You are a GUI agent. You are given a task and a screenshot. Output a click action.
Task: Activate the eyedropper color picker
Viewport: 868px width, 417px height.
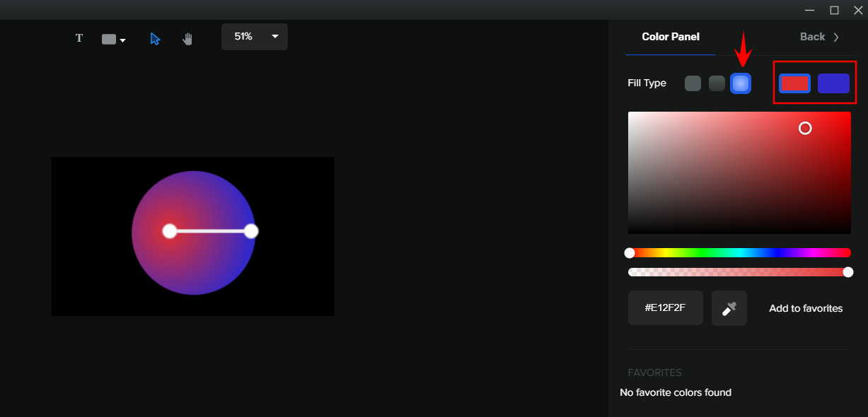[729, 308]
